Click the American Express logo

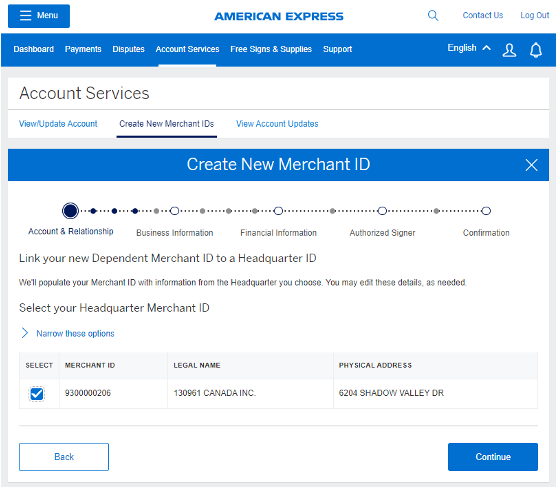coord(279,16)
